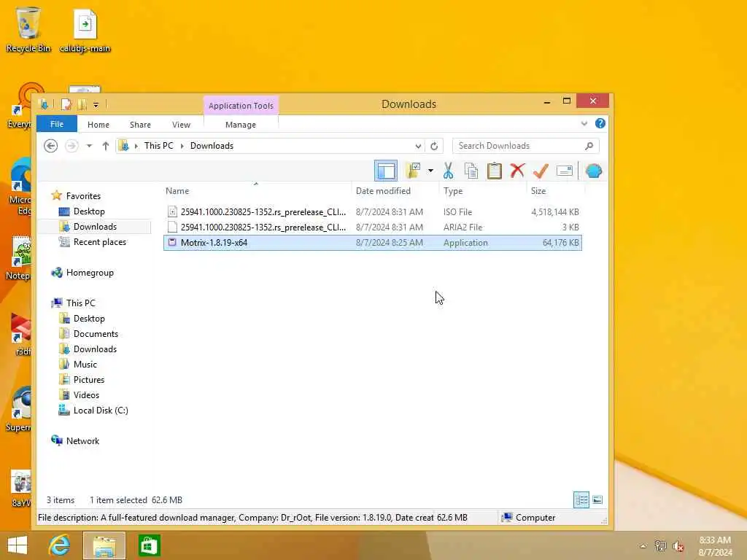Click Downloads in address breadcrumb
This screenshot has width=747, height=560.
(212, 146)
